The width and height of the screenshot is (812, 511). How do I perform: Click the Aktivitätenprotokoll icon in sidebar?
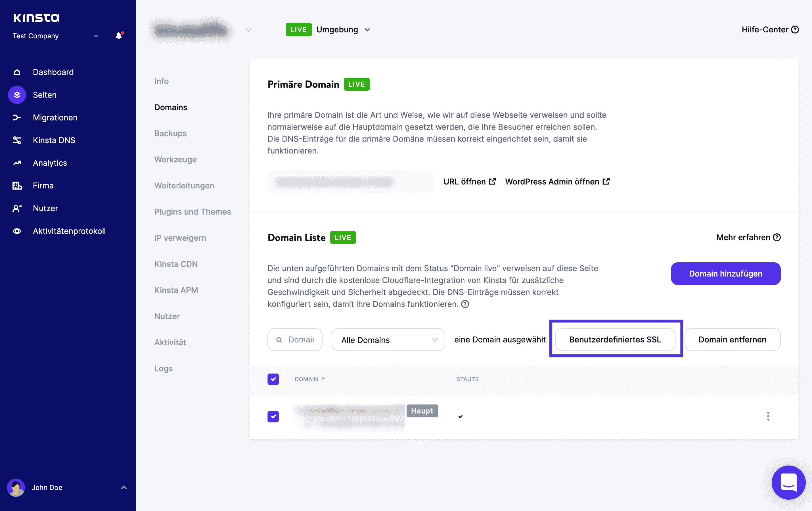[18, 231]
